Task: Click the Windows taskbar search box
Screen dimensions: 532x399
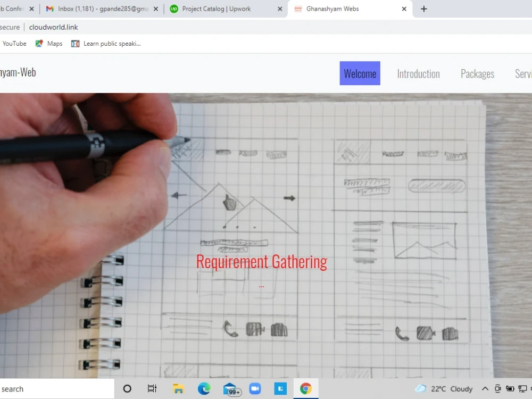Action: coord(57,389)
